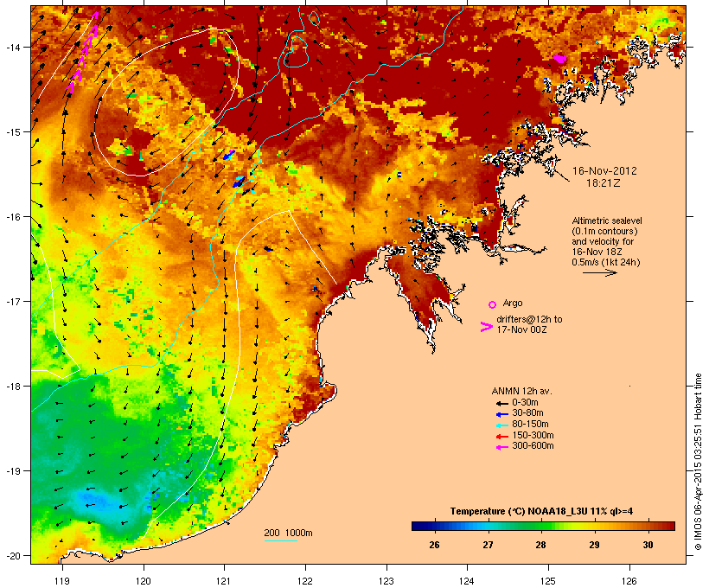Click the "30-80m" depth label
Image resolution: width=709 pixels, height=588 pixels.
tap(527, 413)
